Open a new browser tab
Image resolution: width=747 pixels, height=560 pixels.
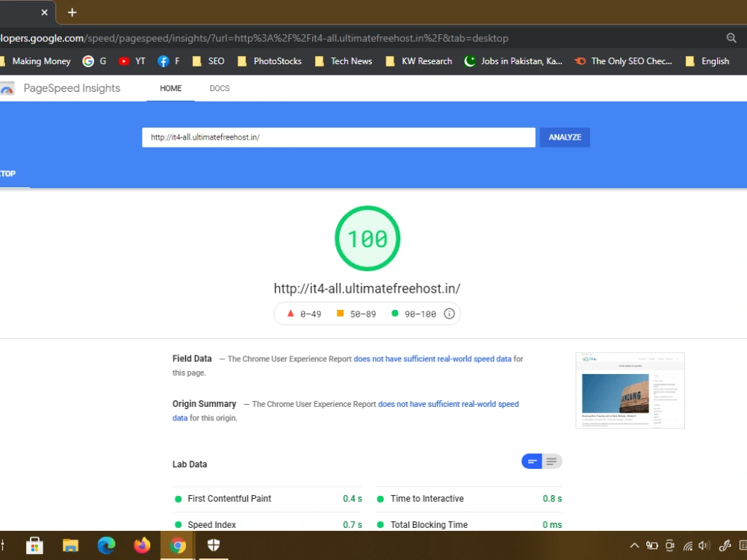click(x=72, y=13)
